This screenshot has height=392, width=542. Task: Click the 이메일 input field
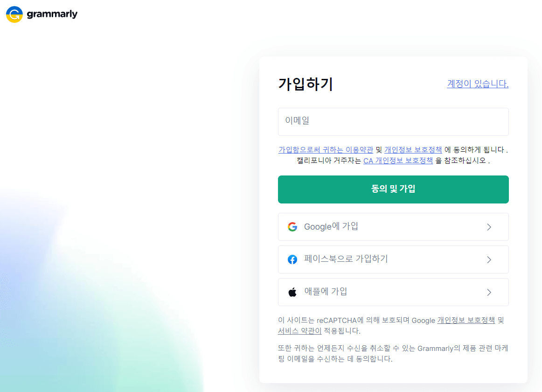393,121
